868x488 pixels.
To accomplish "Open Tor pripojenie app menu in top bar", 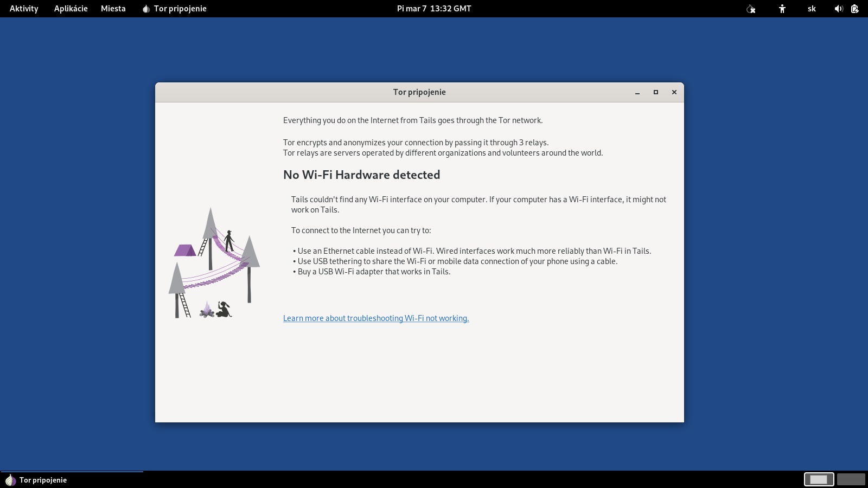I will [x=174, y=9].
